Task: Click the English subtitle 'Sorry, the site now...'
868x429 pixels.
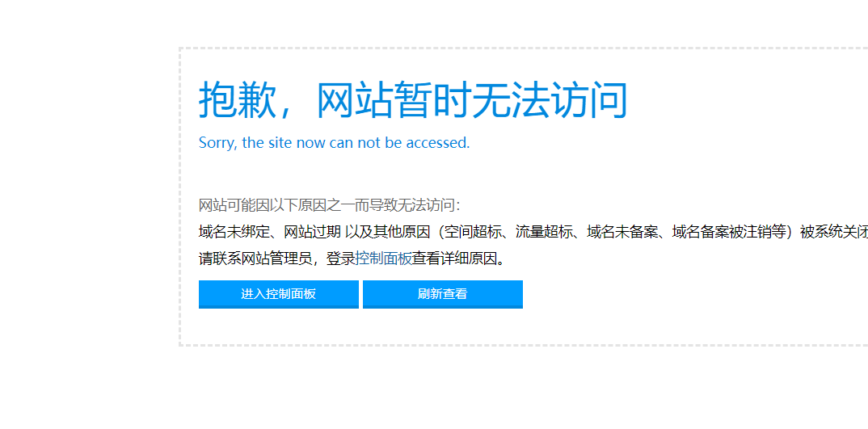Action: coord(334,143)
